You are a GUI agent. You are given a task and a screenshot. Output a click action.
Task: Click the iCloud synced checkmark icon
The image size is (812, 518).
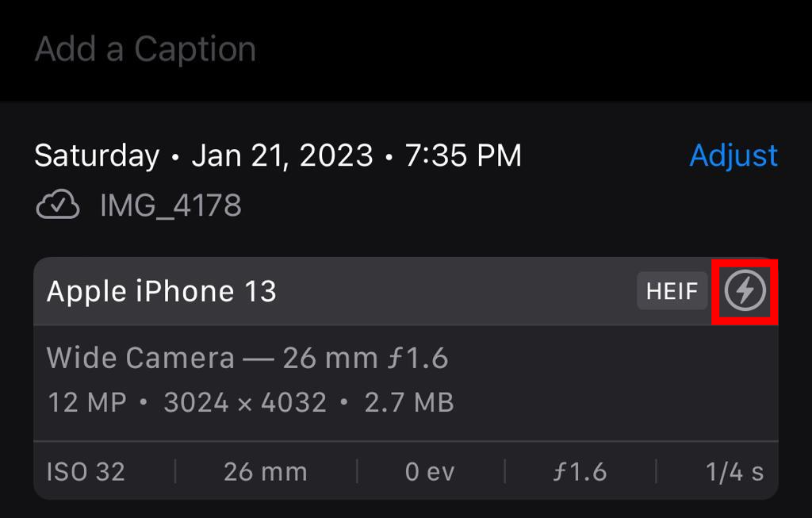58,206
